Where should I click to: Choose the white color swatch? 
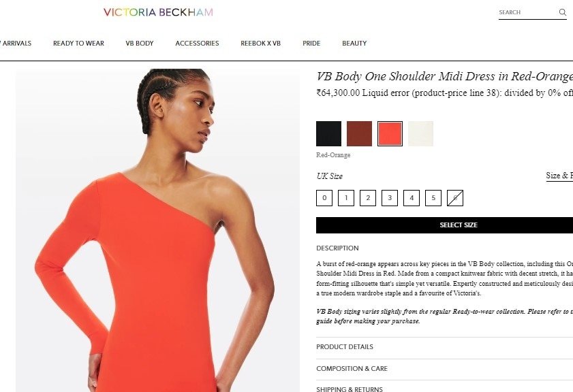pyautogui.click(x=420, y=133)
